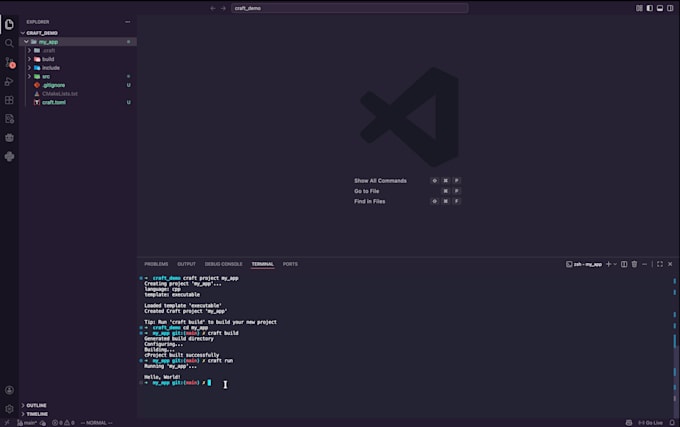The height and width of the screenshot is (427, 680).
Task: Open remote window indicator in status bar
Action: (x=7, y=423)
